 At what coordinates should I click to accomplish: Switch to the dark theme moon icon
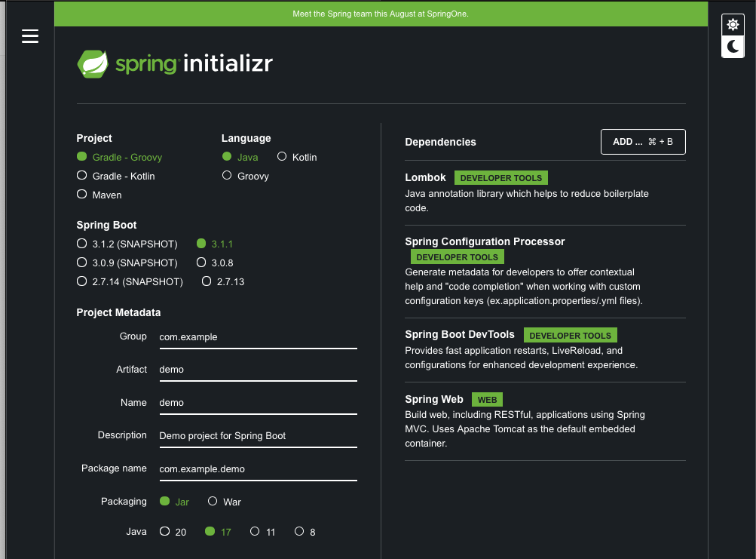[x=733, y=47]
